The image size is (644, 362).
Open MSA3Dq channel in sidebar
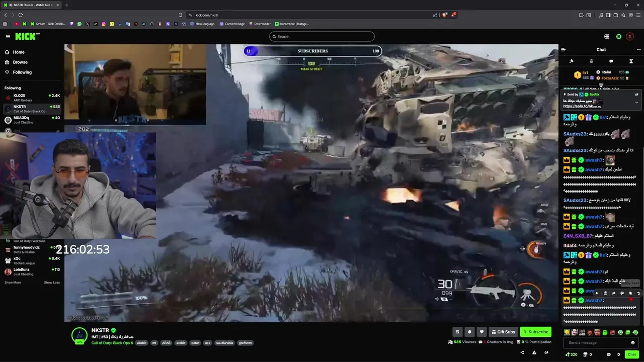32,120
